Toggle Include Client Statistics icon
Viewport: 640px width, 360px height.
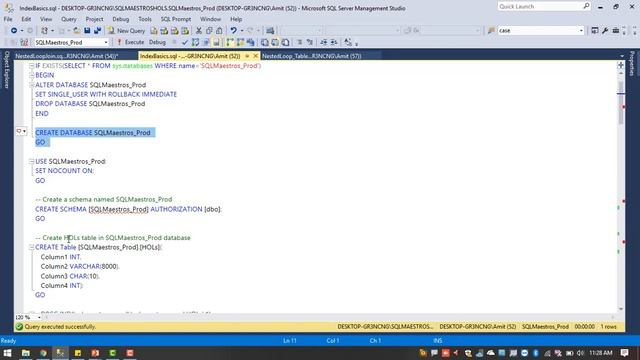(x=250, y=42)
